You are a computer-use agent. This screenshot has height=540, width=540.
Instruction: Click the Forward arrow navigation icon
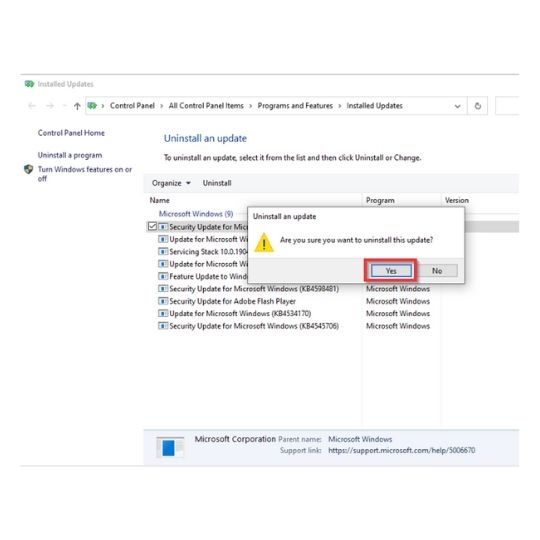click(x=50, y=106)
